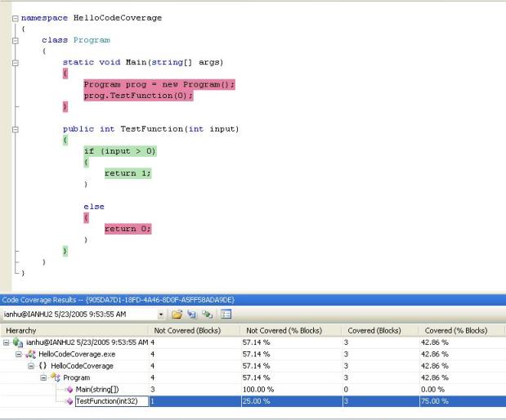
Task: Click the import results toolbar icon
Action: pos(192,315)
